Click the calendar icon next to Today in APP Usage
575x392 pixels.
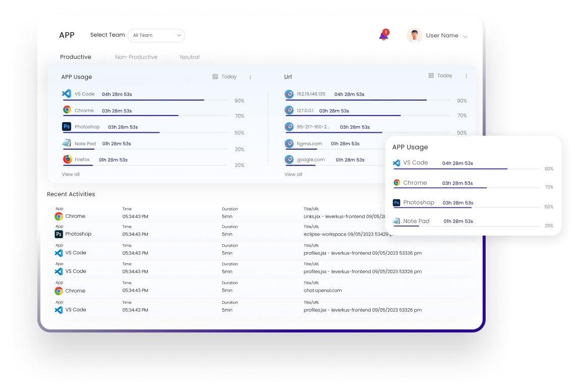[x=215, y=76]
